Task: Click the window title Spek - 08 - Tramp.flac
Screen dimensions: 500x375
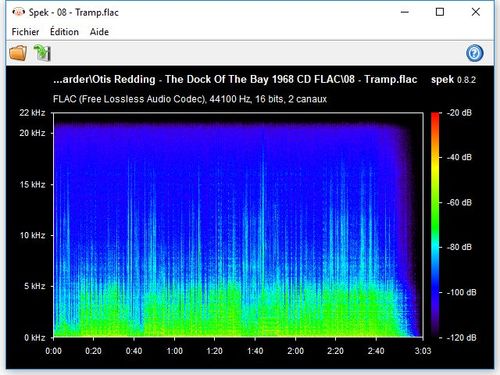Action: point(73,12)
